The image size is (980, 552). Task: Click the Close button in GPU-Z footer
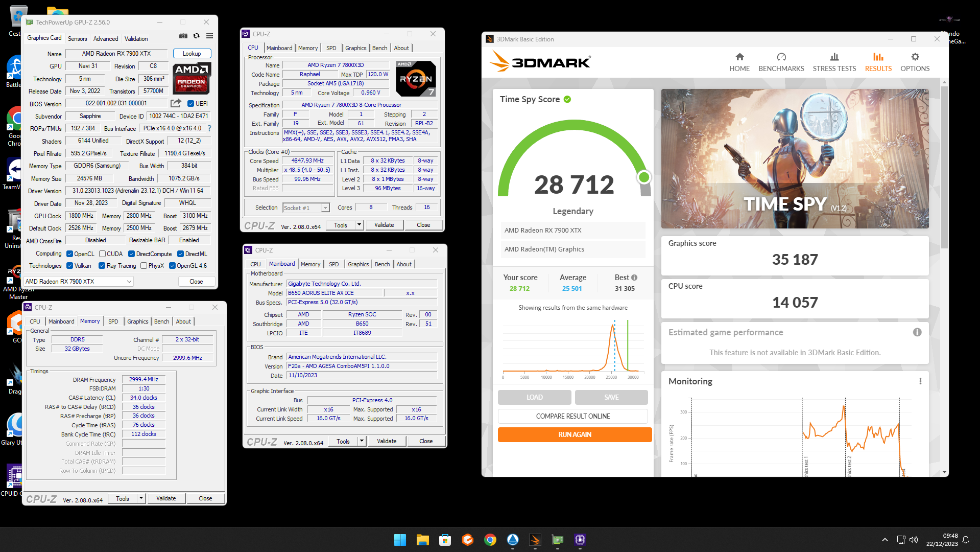coord(197,282)
